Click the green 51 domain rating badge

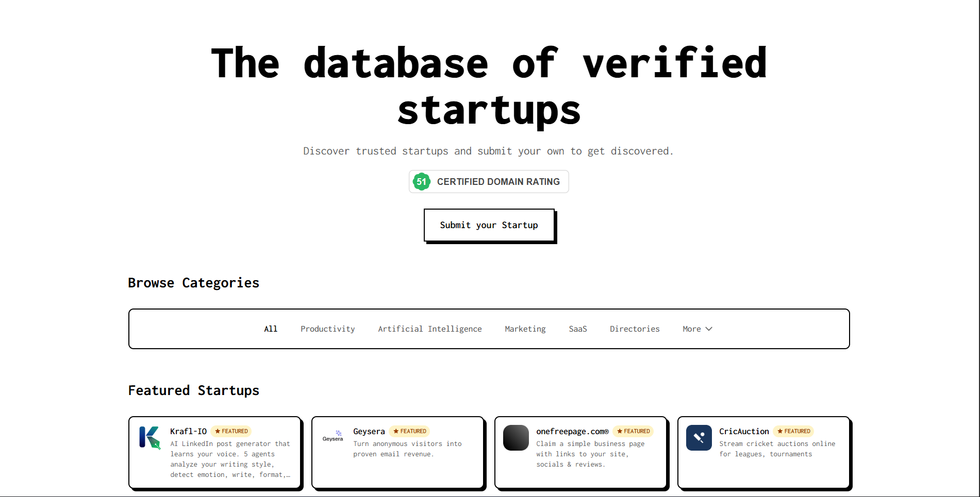[x=421, y=181]
